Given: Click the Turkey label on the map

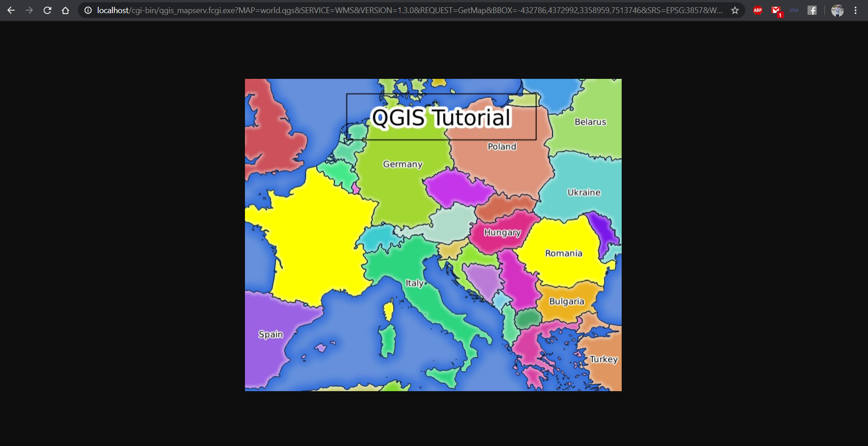Looking at the screenshot, I should (x=604, y=359).
